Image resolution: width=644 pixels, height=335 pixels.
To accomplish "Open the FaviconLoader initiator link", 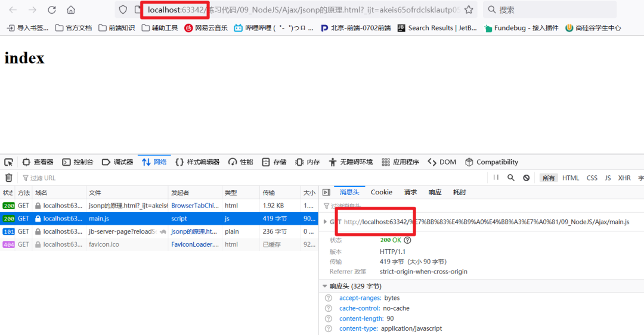I will (195, 244).
